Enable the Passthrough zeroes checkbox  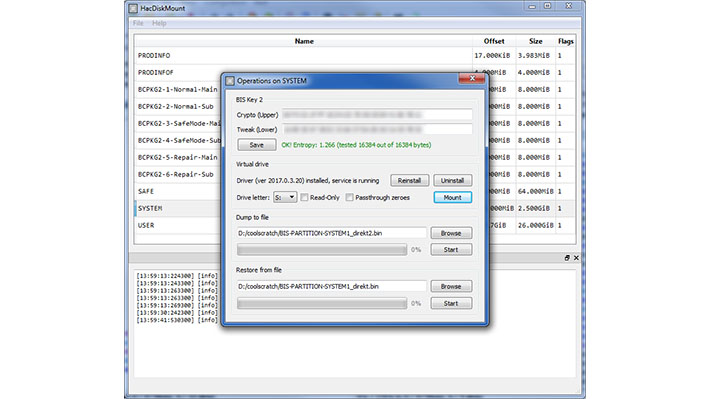[350, 197]
